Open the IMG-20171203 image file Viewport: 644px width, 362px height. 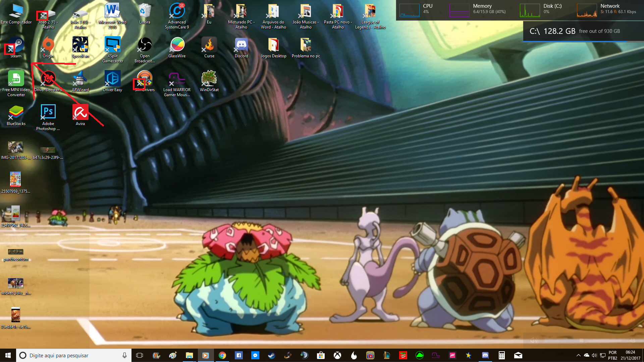[x=16, y=151]
